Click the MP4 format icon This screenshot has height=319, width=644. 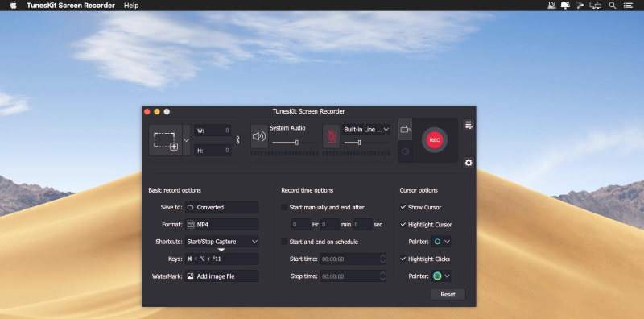(x=190, y=225)
